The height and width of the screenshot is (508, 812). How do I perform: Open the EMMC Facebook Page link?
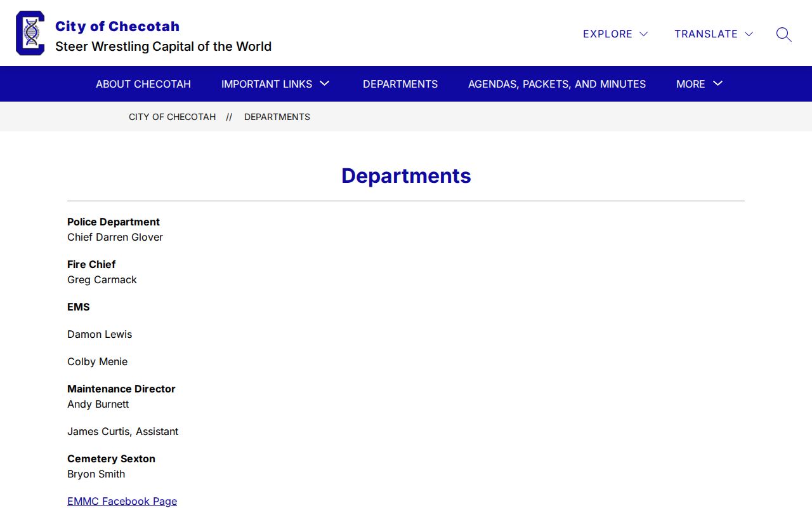pos(122,501)
